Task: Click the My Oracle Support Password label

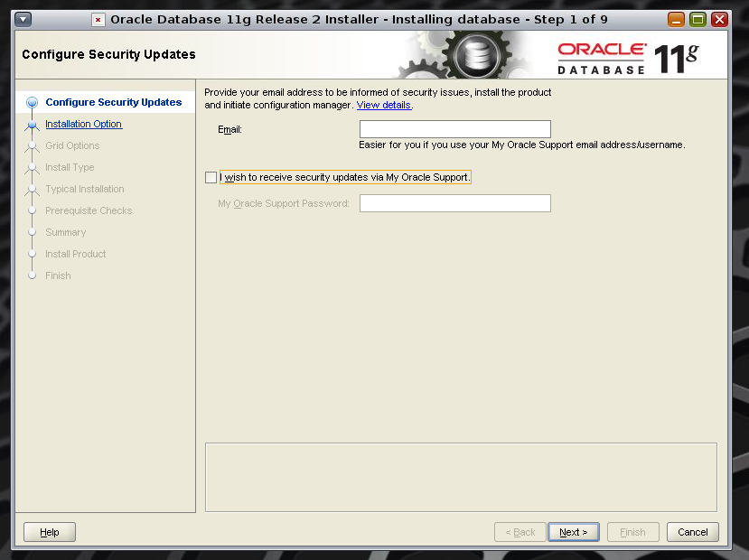Action: coord(284,203)
